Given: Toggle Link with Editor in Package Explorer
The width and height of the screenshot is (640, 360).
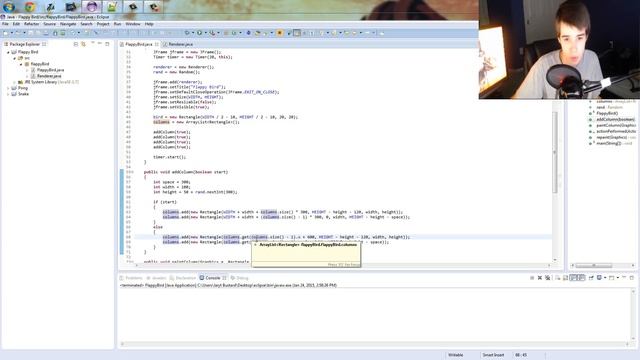Looking at the screenshot, I should 83,44.
